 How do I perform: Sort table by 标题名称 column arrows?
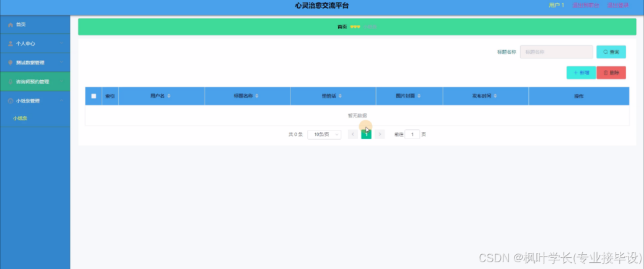(257, 96)
